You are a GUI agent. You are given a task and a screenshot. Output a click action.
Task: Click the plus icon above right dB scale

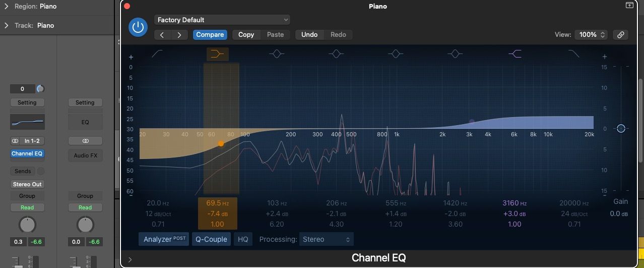605,57
